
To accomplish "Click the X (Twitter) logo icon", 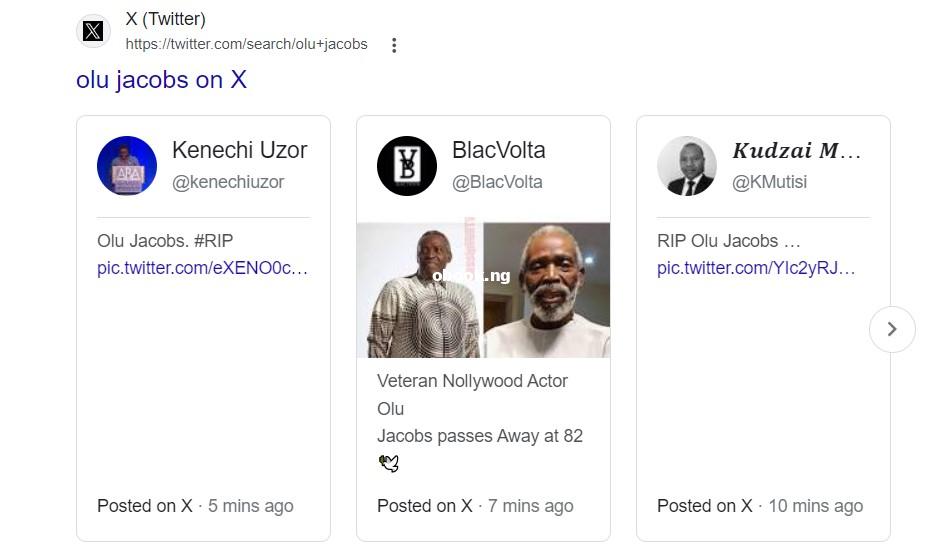I will point(93,31).
